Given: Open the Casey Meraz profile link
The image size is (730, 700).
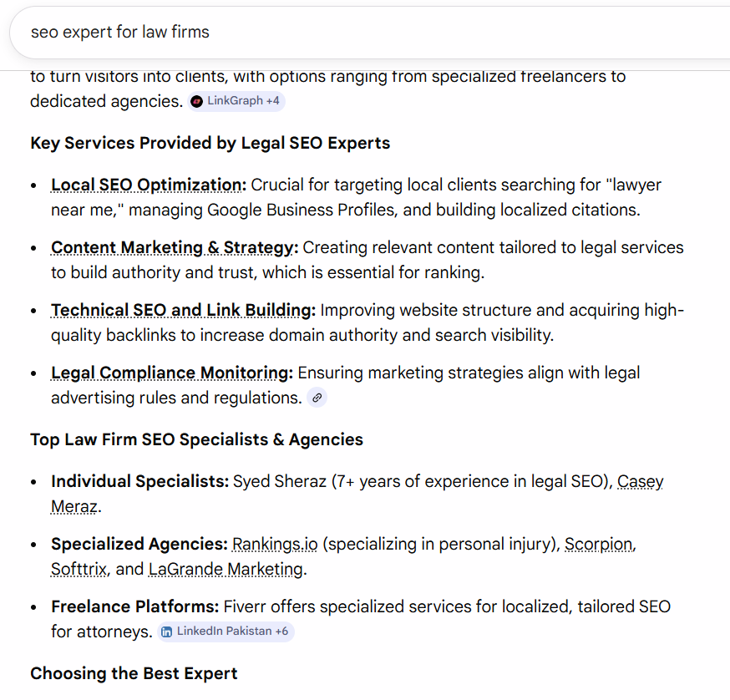Looking at the screenshot, I should 640,481.
